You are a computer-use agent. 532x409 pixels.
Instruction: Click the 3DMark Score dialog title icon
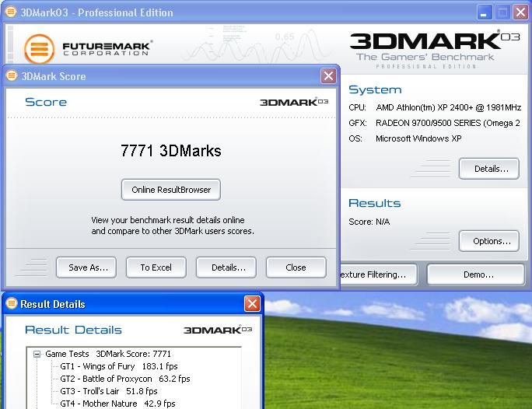click(12, 75)
